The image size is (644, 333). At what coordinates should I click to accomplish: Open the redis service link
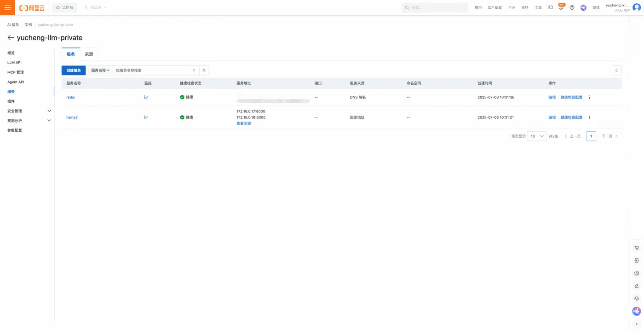70,97
